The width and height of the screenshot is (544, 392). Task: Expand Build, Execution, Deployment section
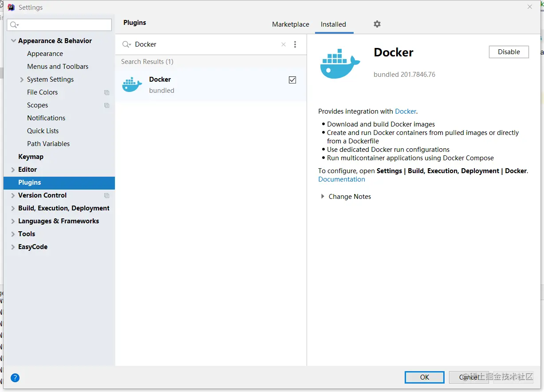click(13, 208)
